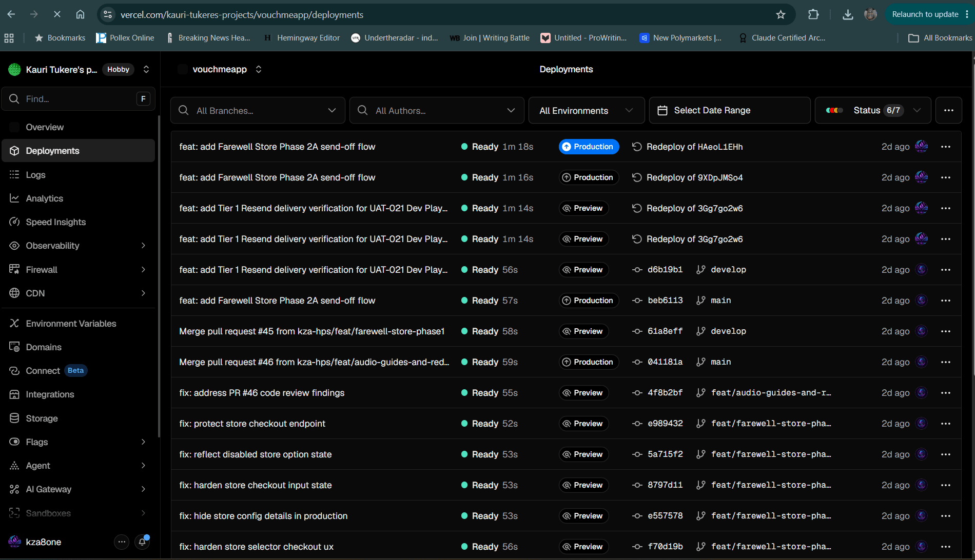The width and height of the screenshot is (975, 560).
Task: Open browser home page icon
Action: click(x=80, y=14)
